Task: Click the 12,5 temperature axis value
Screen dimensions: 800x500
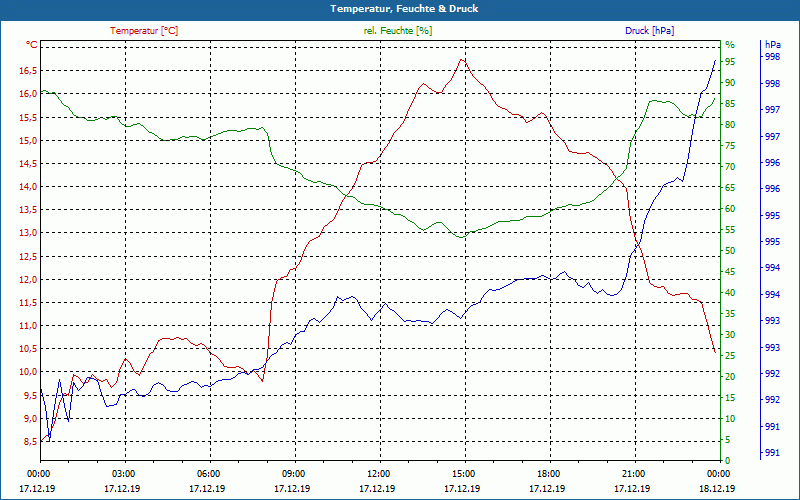Action: [x=28, y=257]
